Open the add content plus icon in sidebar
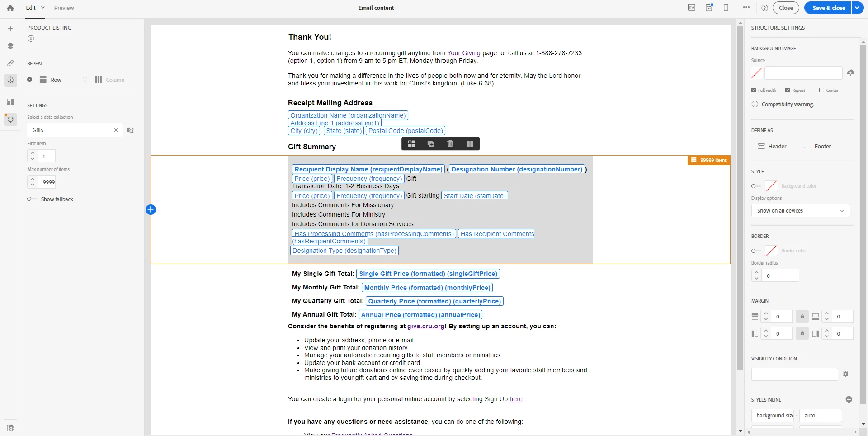This screenshot has height=436, width=868. tap(10, 29)
